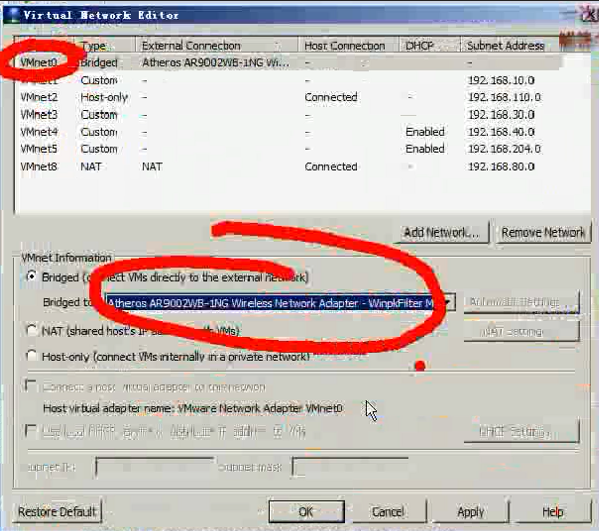Click Enabled DHCP cell for VMnet5
The height and width of the screenshot is (531, 599).
[x=425, y=149]
